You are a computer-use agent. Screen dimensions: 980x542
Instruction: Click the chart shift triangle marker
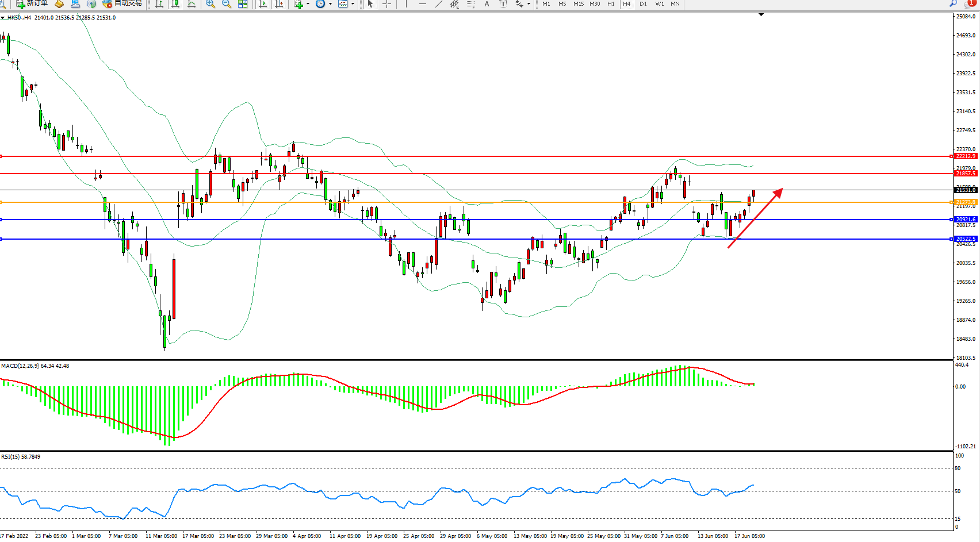(761, 15)
